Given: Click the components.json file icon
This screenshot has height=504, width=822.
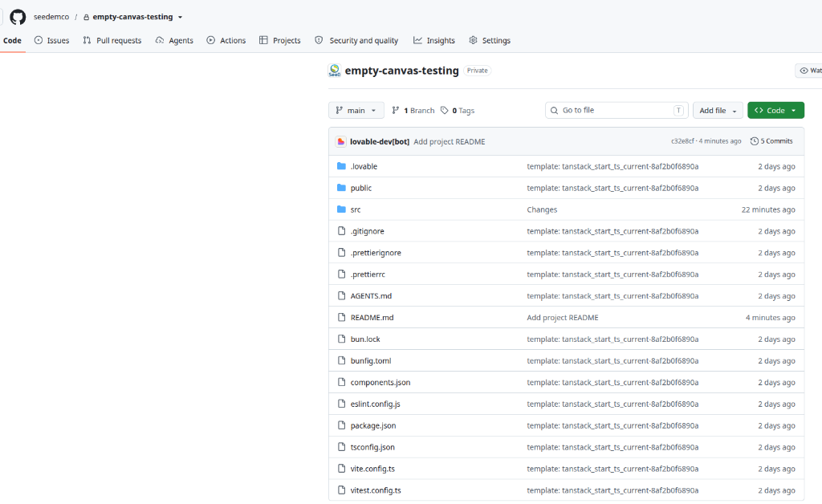Looking at the screenshot, I should 341,382.
